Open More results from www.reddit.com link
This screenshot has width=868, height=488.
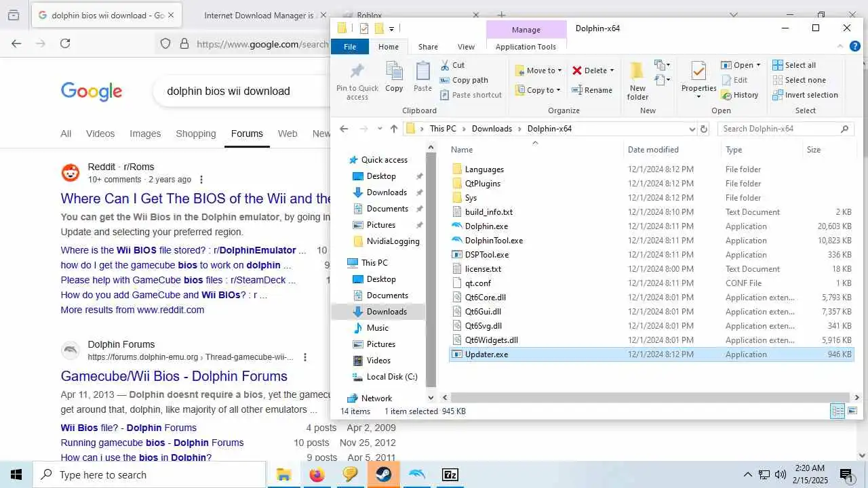132,310
